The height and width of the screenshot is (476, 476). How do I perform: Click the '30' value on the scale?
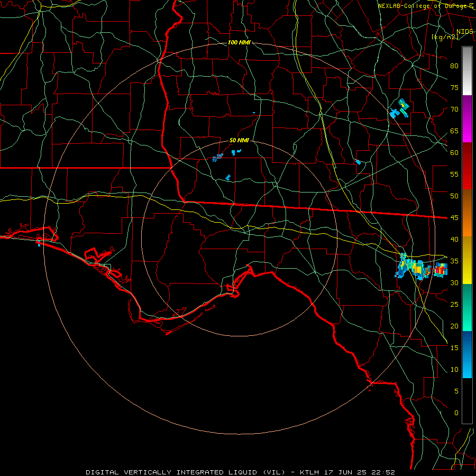click(454, 283)
